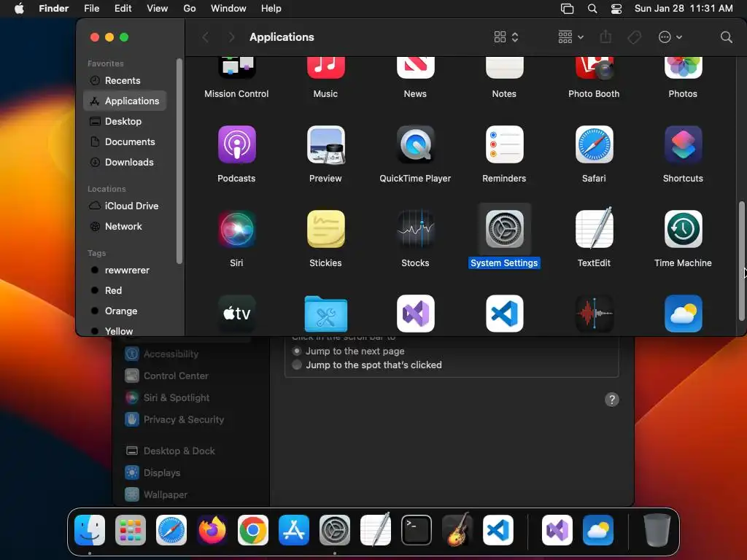Screen dimensions: 747x560
Task: Open the Window menu
Action: 228,9
